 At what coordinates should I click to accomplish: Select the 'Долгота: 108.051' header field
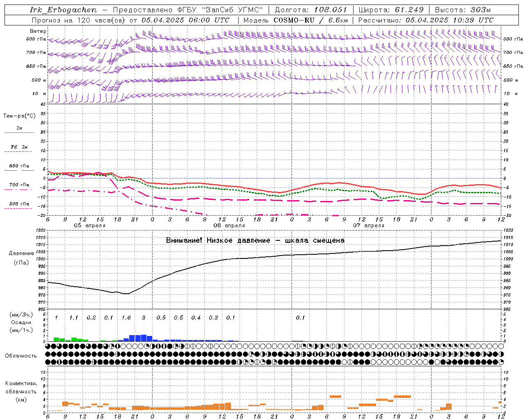(x=311, y=10)
